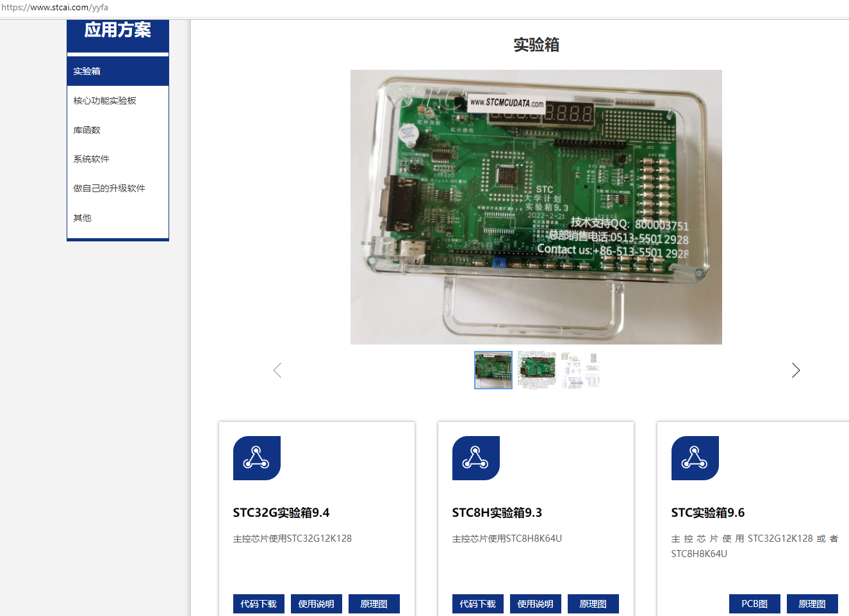Click 主控芯片使用STC8H8K64U description text
The image size is (849, 616).
[507, 539]
